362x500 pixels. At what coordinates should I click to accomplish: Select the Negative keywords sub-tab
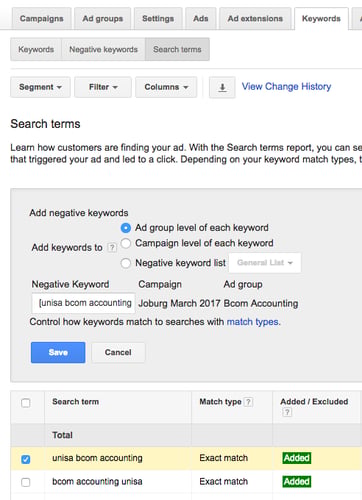coord(103,49)
